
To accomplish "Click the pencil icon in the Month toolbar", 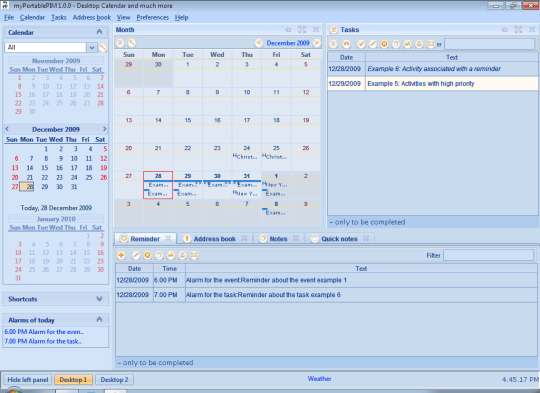I will [x=132, y=43].
